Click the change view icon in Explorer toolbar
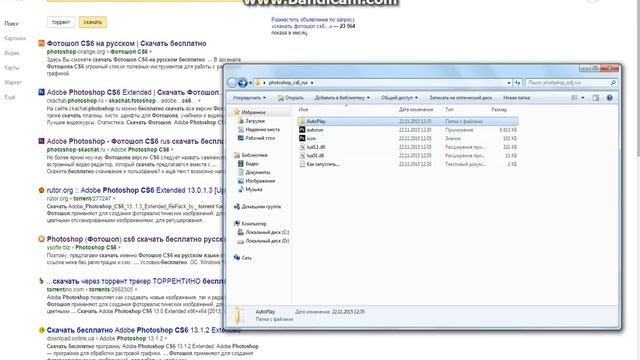Image resolution: width=640 pixels, height=360 pixels. coord(574,98)
